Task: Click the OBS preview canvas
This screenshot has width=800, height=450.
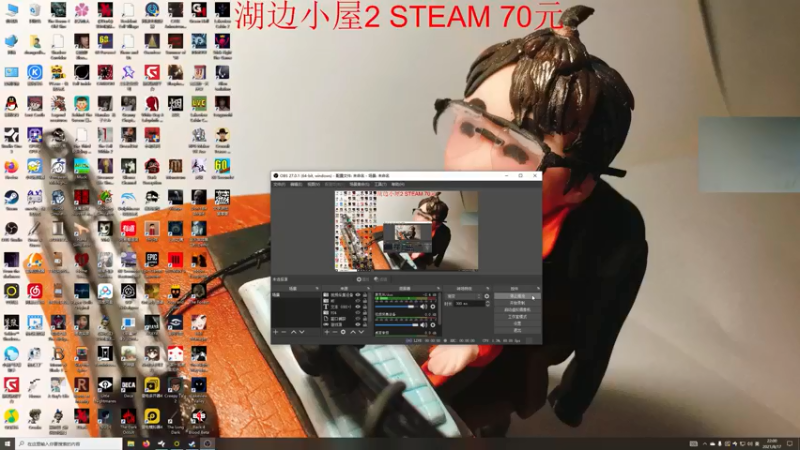Action: [x=406, y=231]
